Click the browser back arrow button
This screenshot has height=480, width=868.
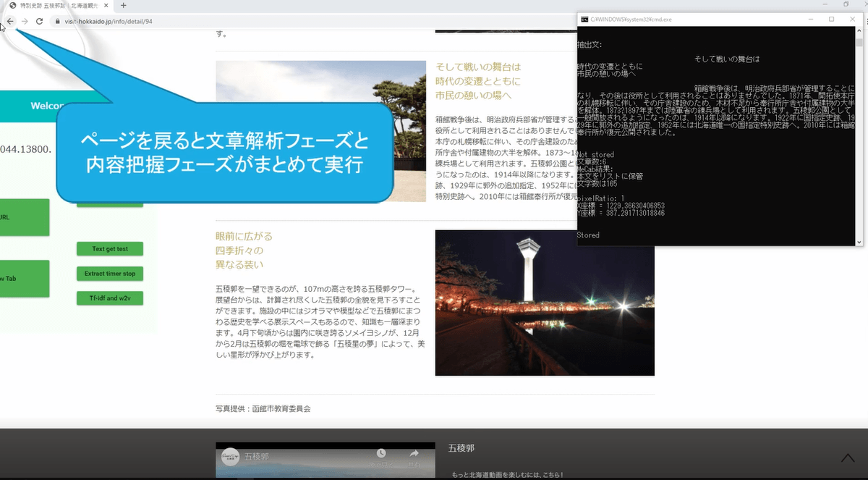pos(10,22)
